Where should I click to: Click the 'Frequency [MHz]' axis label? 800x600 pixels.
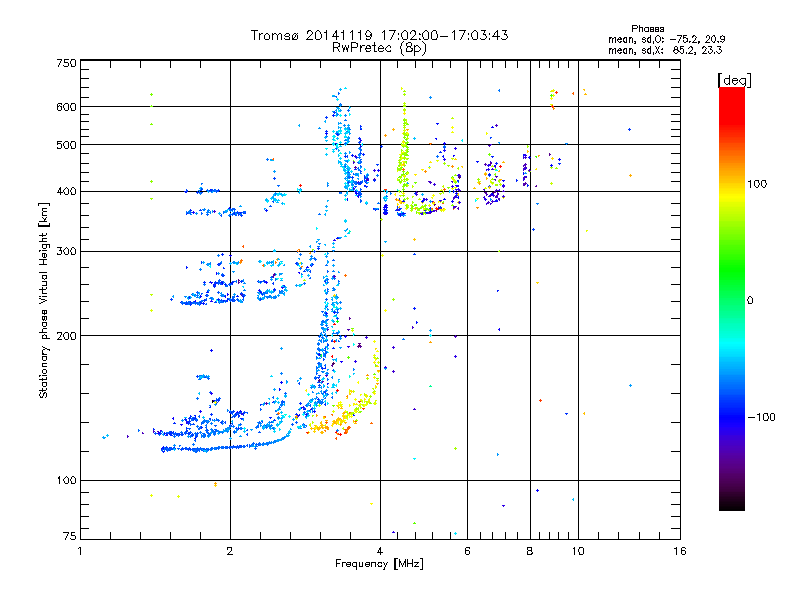(x=379, y=564)
